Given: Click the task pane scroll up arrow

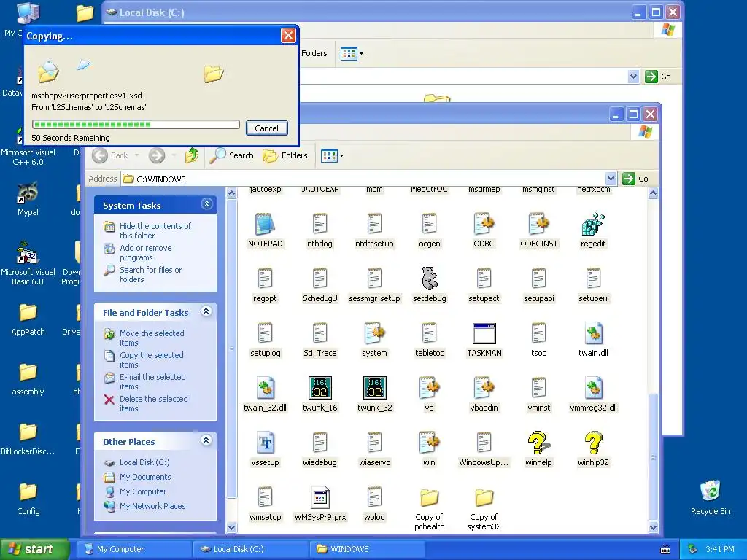Looking at the screenshot, I should coord(231,192).
